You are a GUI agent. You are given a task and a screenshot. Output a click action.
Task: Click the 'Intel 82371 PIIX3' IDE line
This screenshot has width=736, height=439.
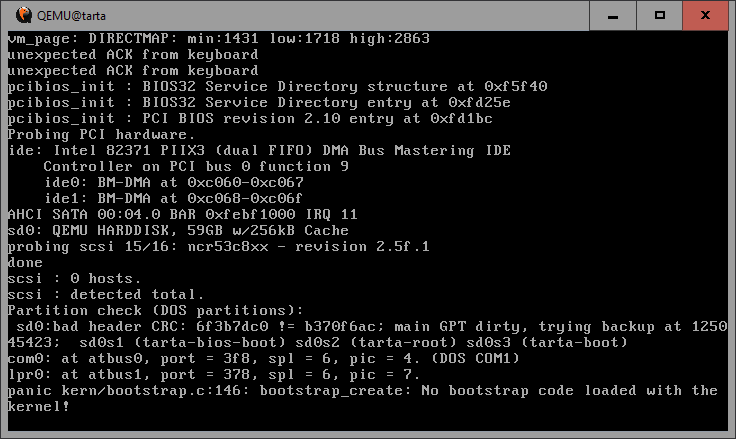pos(259,150)
